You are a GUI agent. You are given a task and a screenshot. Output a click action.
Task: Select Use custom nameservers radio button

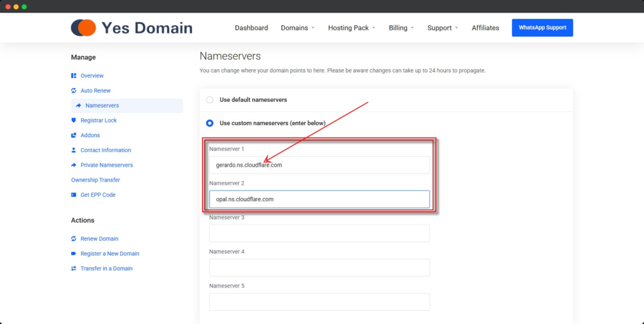(210, 123)
